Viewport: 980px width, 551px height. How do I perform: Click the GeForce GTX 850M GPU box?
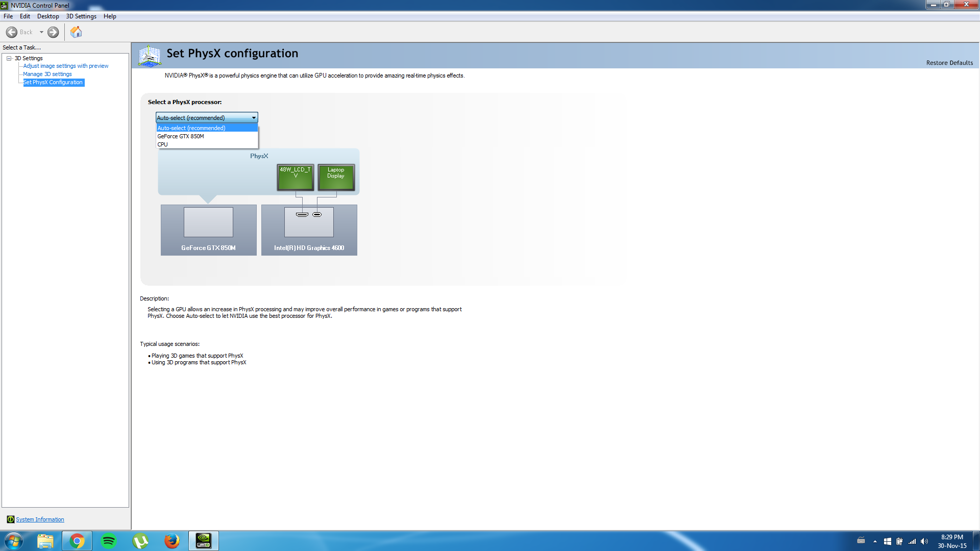[x=208, y=230]
